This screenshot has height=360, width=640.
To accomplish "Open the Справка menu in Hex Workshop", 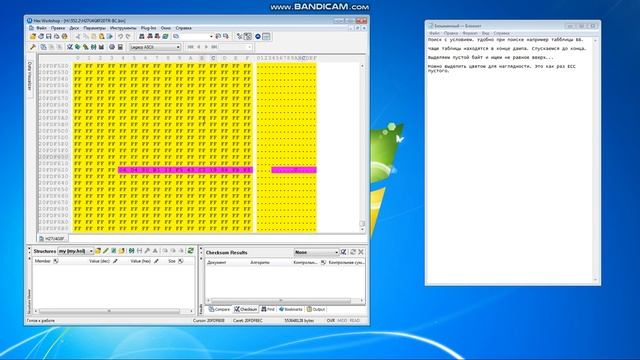I will [x=183, y=28].
